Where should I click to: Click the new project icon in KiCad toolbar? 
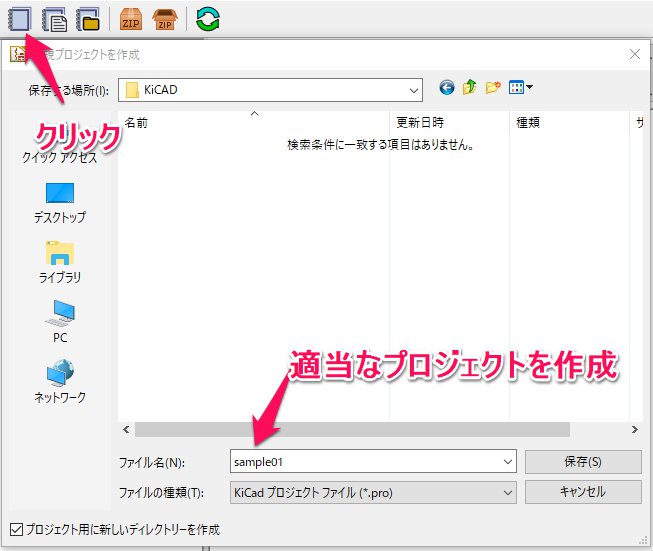(19, 18)
